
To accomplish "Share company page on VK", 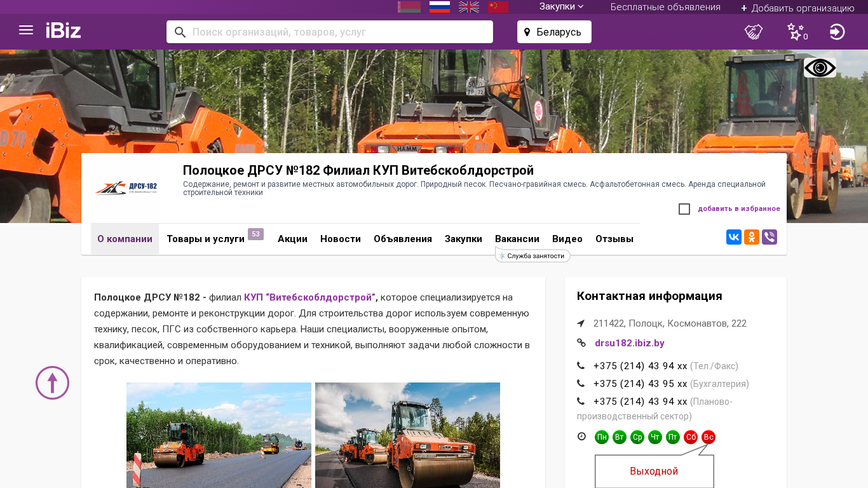I will click(734, 238).
